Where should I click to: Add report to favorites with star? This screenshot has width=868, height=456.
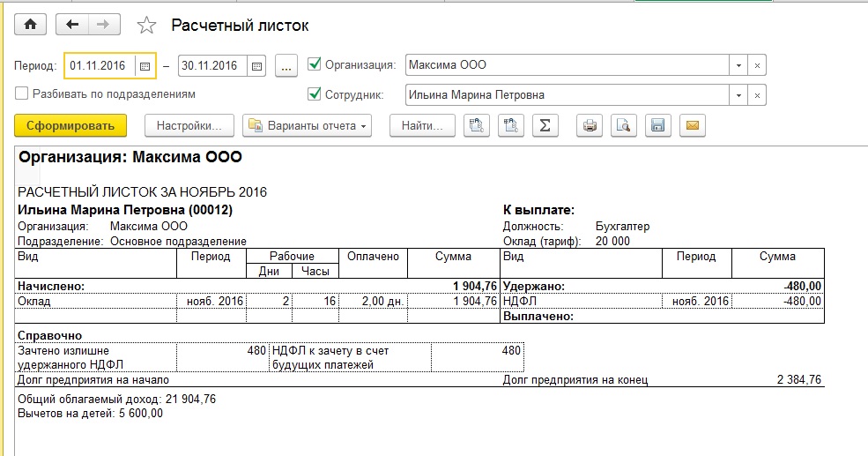pos(146,26)
